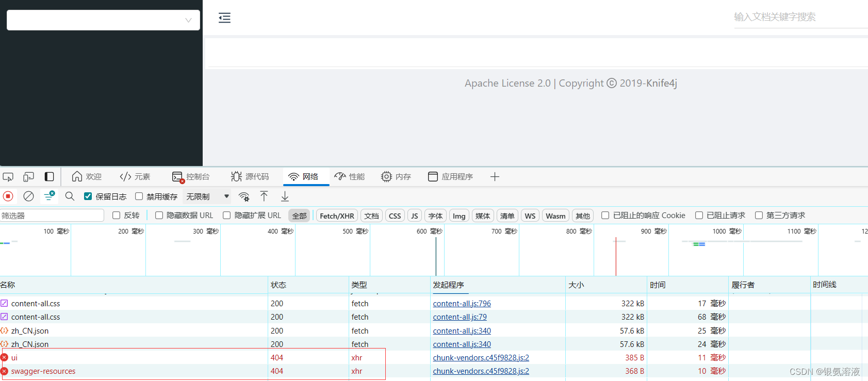This screenshot has height=381, width=868.
Task: Uncheck 保留日志 preserve log
Action: click(88, 196)
